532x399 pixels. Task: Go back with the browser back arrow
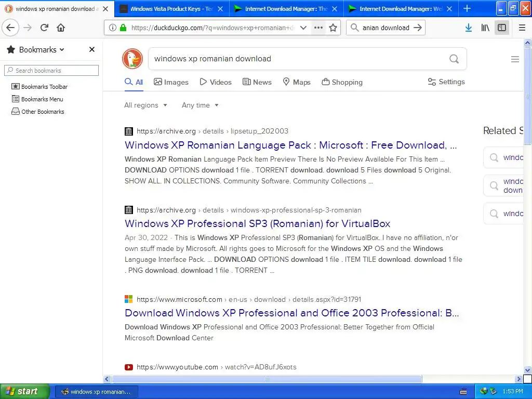click(10, 28)
